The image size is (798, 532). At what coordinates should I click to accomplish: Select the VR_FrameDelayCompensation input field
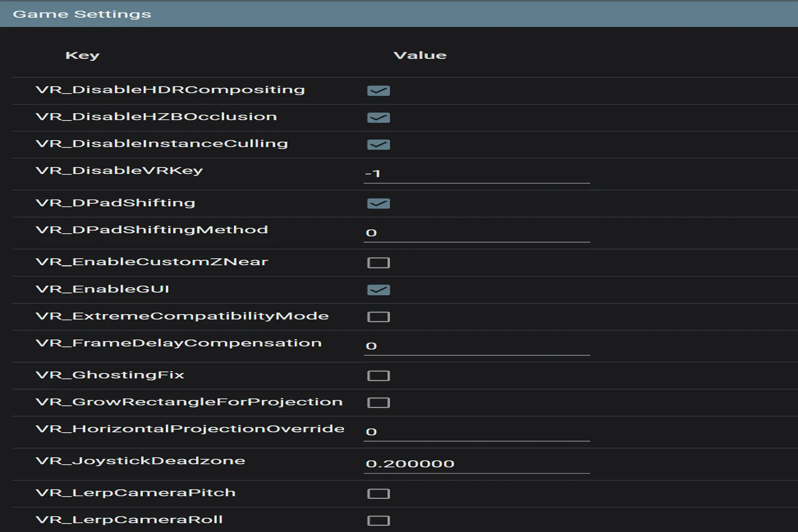click(x=477, y=346)
